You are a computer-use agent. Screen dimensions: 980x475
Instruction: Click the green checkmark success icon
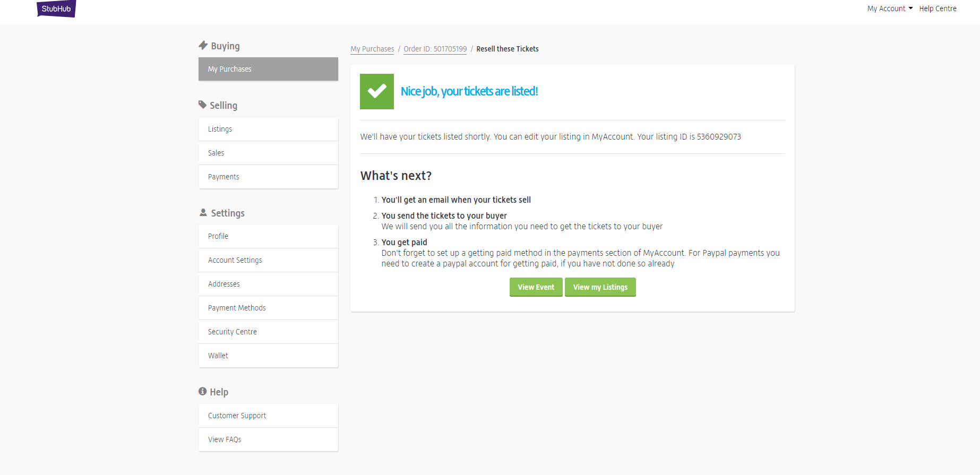click(x=377, y=91)
